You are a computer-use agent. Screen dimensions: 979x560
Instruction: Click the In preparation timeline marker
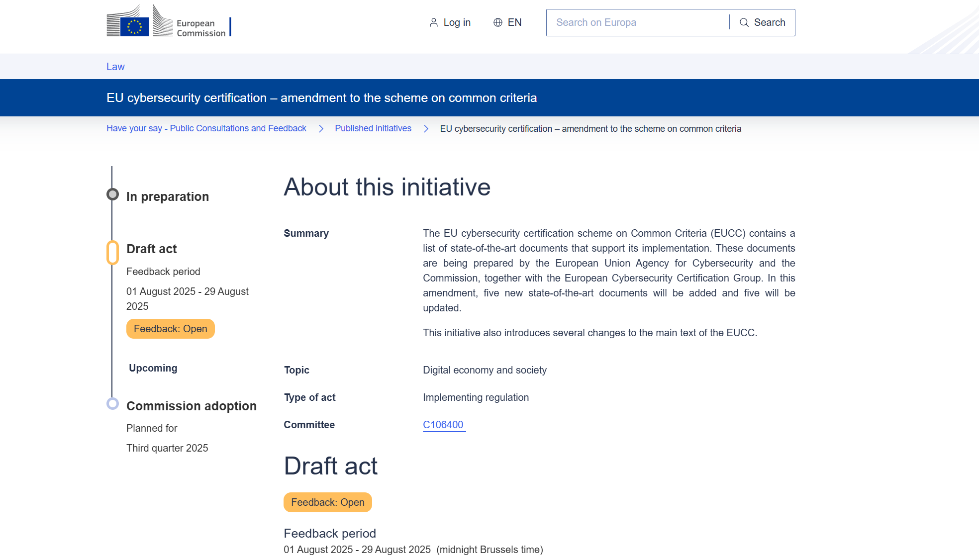(x=113, y=194)
